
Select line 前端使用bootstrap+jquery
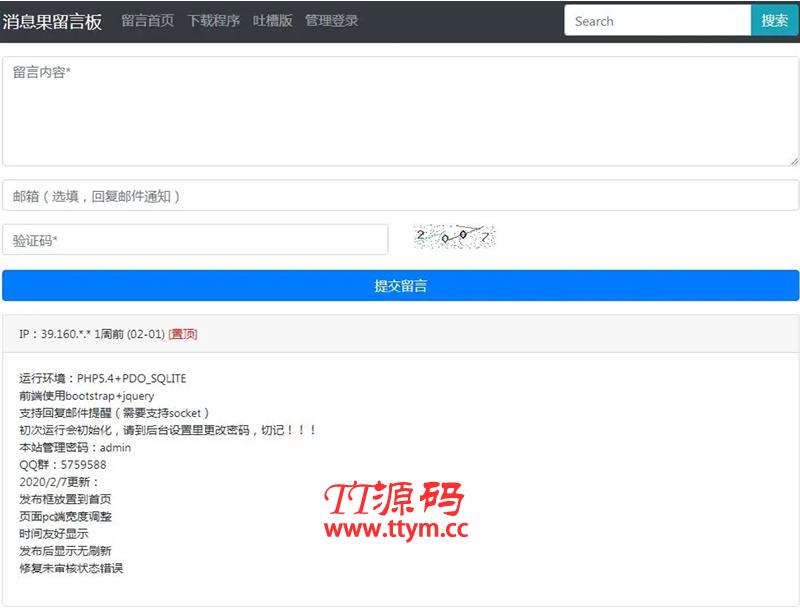tap(86, 396)
